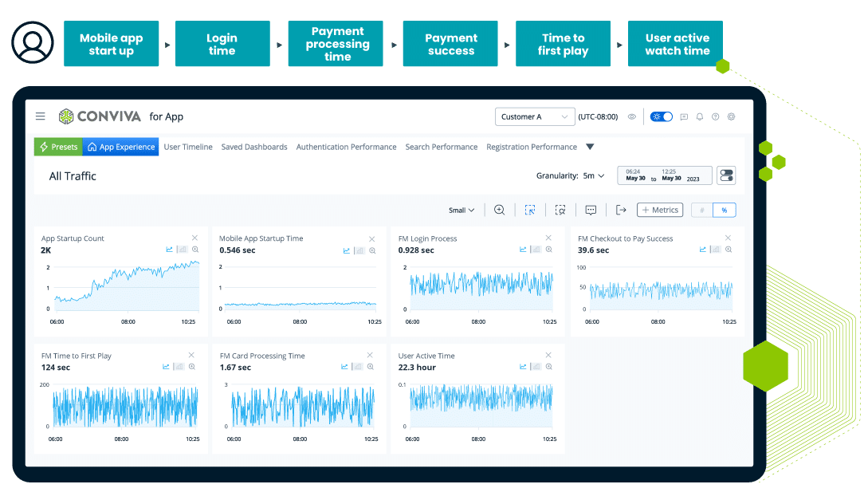This screenshot has width=868, height=496.
Task: Open the hamburger navigation menu
Action: tap(41, 116)
